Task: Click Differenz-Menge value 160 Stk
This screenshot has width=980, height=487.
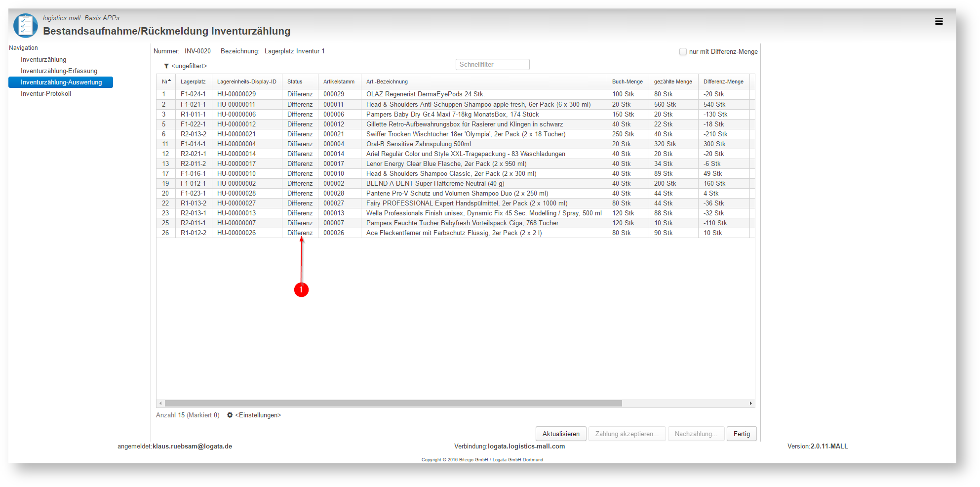Action: 714,184
